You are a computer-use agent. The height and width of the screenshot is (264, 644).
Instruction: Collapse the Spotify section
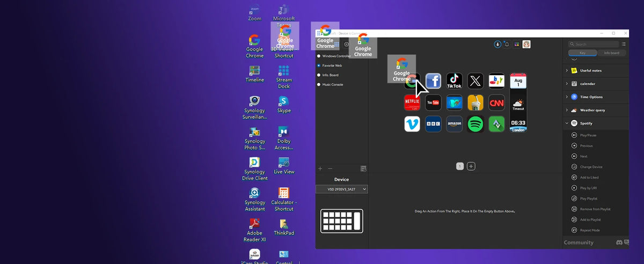pos(596,123)
